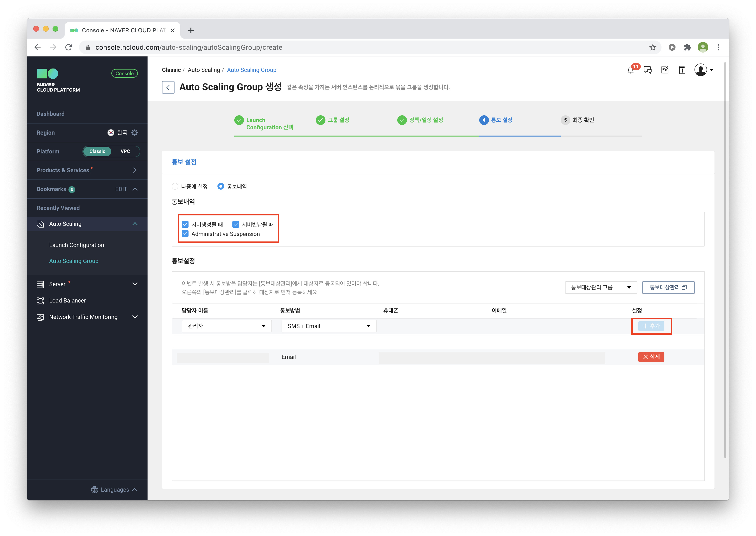The image size is (756, 536).
Task: Click the Region settings gear icon
Action: click(135, 133)
